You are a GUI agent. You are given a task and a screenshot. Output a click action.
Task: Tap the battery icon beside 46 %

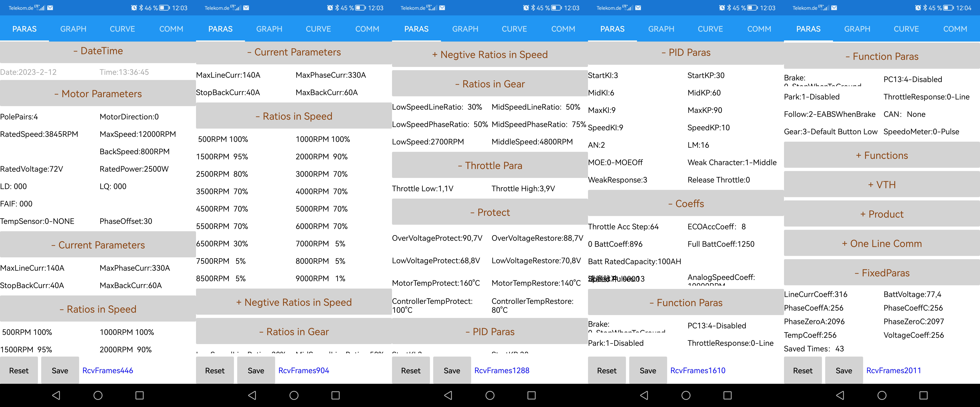tap(164, 8)
